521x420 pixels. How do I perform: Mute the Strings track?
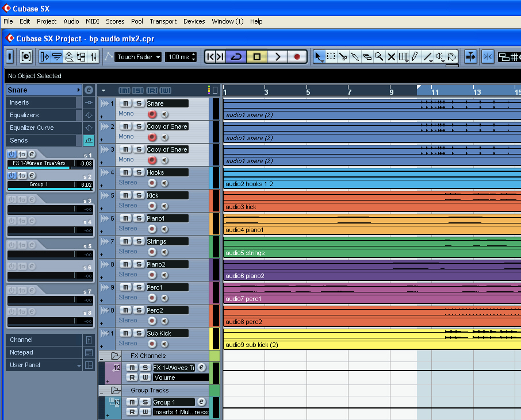point(125,241)
